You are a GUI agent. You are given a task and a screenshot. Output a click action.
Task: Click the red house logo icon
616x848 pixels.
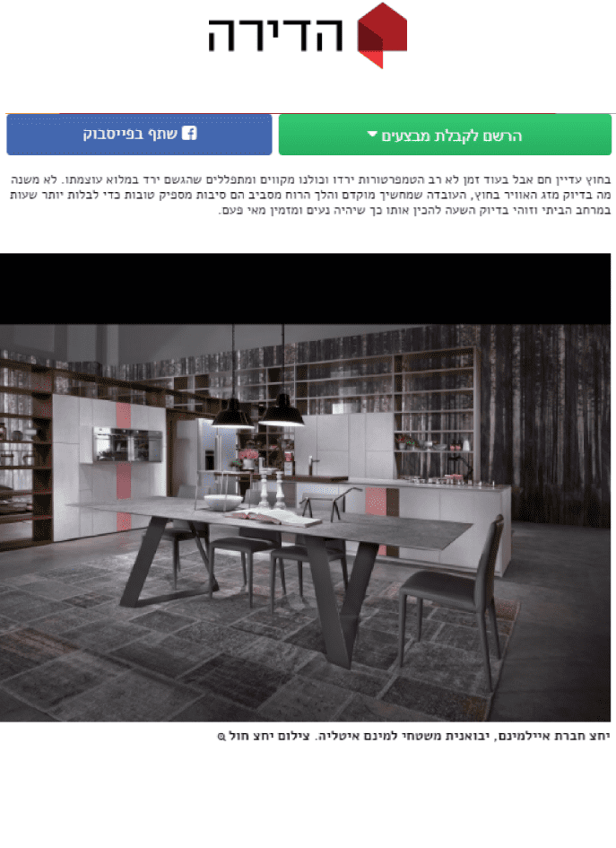pos(382,35)
